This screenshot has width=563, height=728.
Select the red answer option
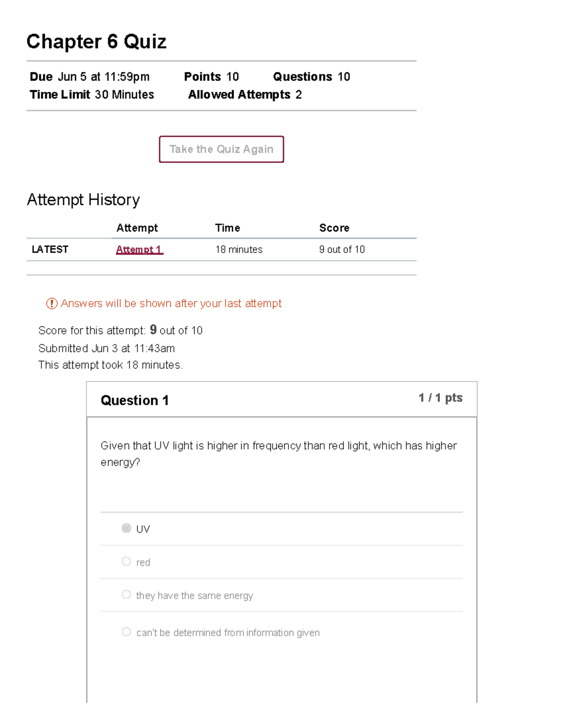tap(126, 561)
